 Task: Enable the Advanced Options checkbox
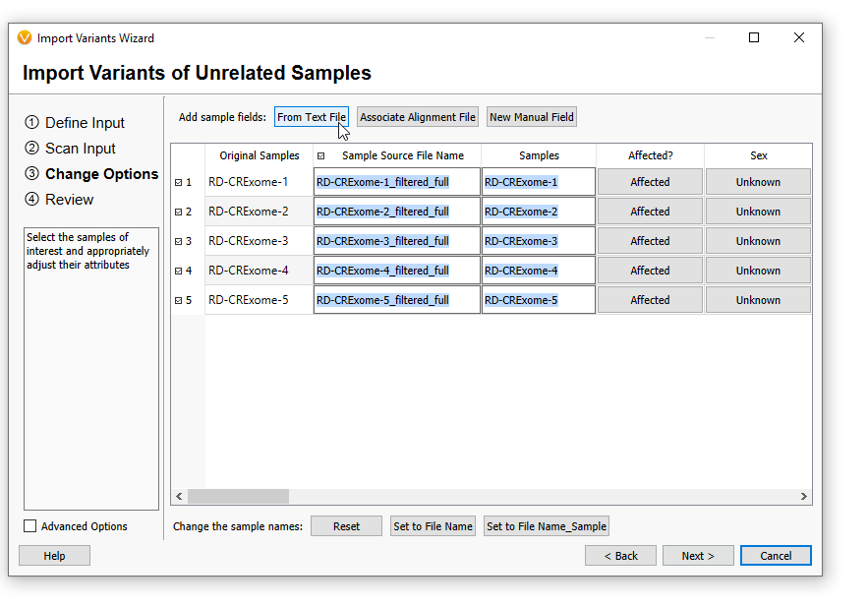coord(29,526)
